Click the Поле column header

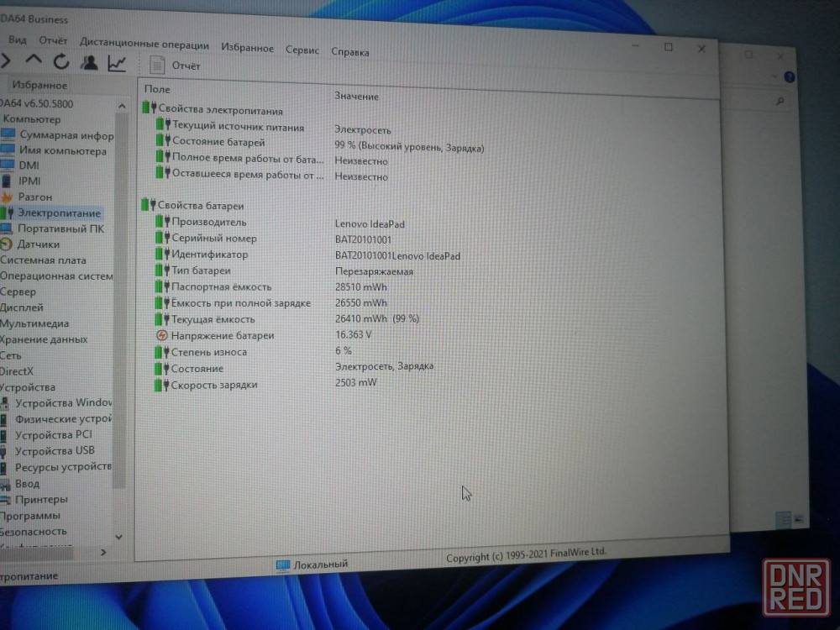click(157, 89)
